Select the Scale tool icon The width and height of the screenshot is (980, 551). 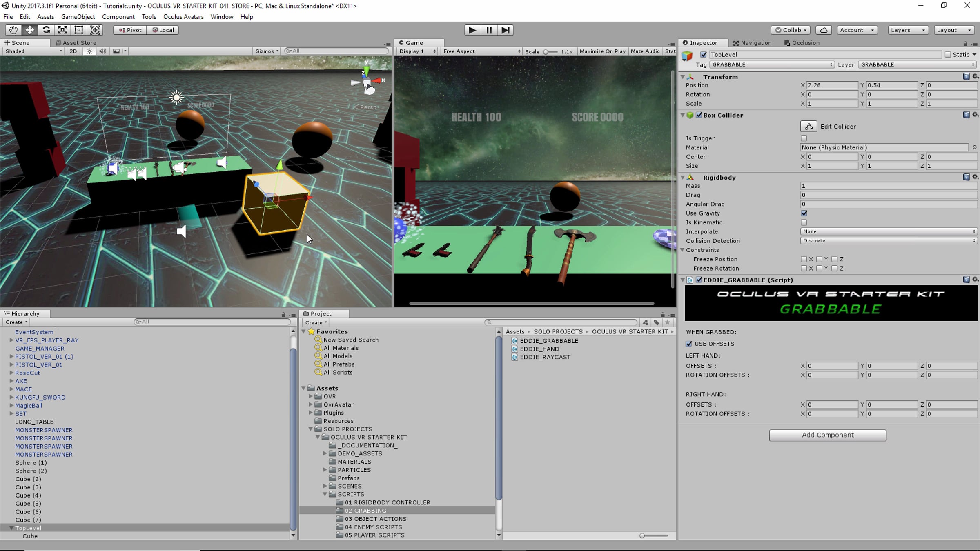[x=62, y=30]
